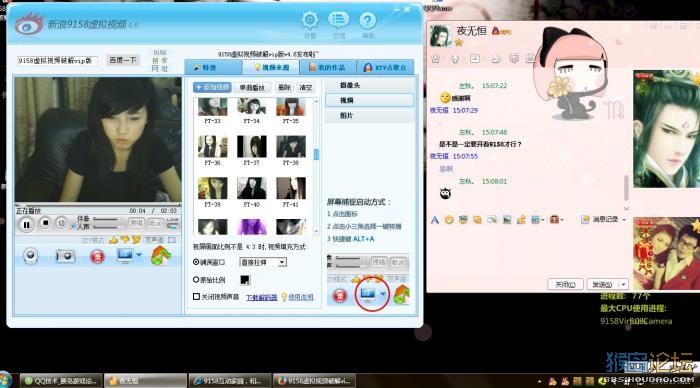Open the settings gear in the title bar
This screenshot has height=388, width=700.
[309, 21]
